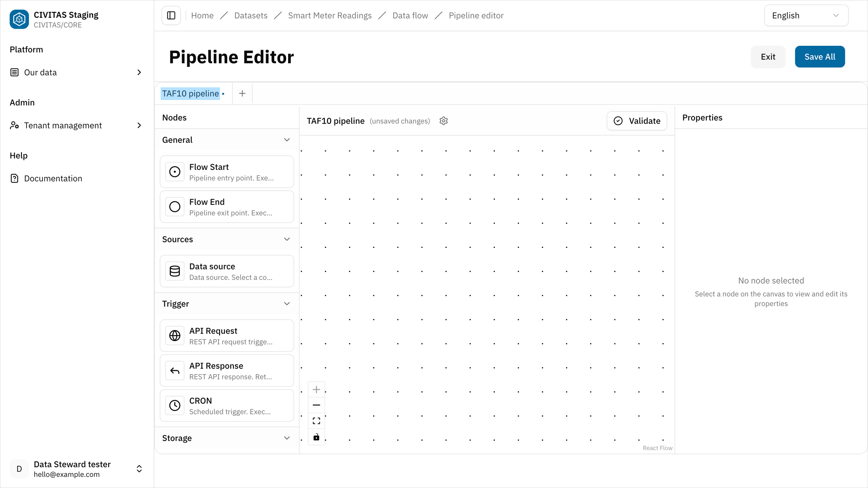This screenshot has height=488, width=868.
Task: Collapse the General nodes section
Action: [287, 139]
